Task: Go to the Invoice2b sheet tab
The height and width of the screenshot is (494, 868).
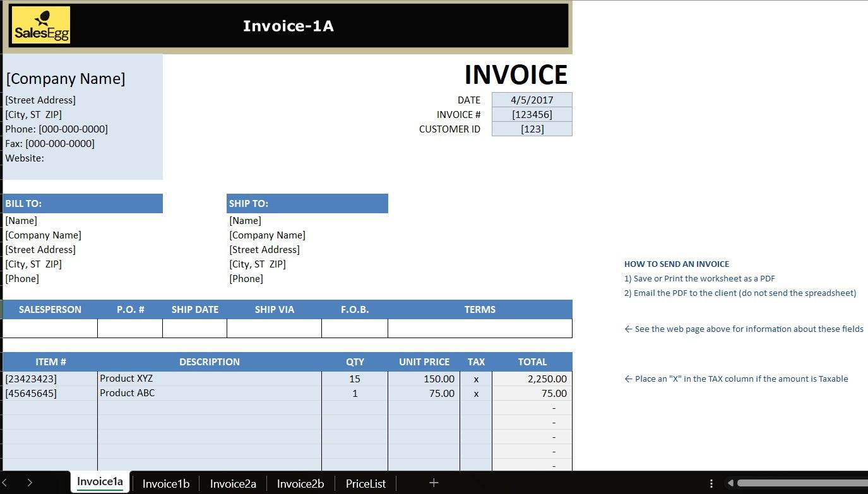Action: [x=300, y=483]
